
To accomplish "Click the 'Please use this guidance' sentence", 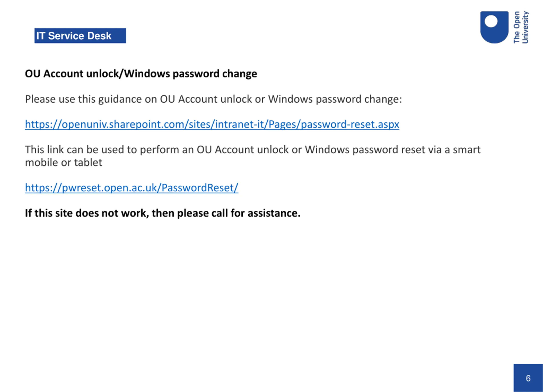I will [x=213, y=99].
